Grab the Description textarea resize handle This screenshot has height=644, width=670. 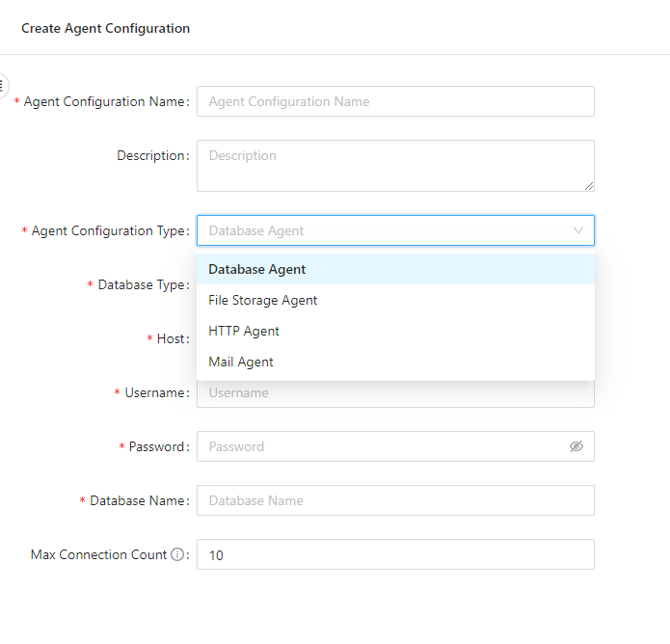point(588,185)
